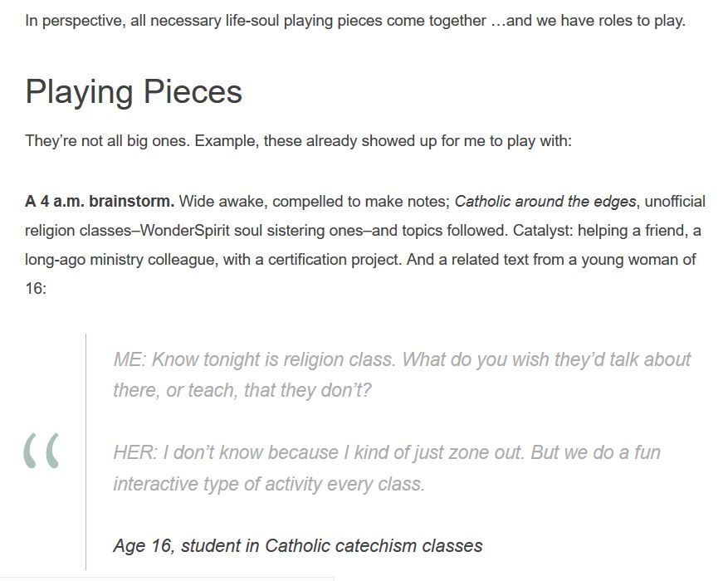
Task: Click the 'In perspective, all necessary life-soul' sentence
Action: point(355,21)
